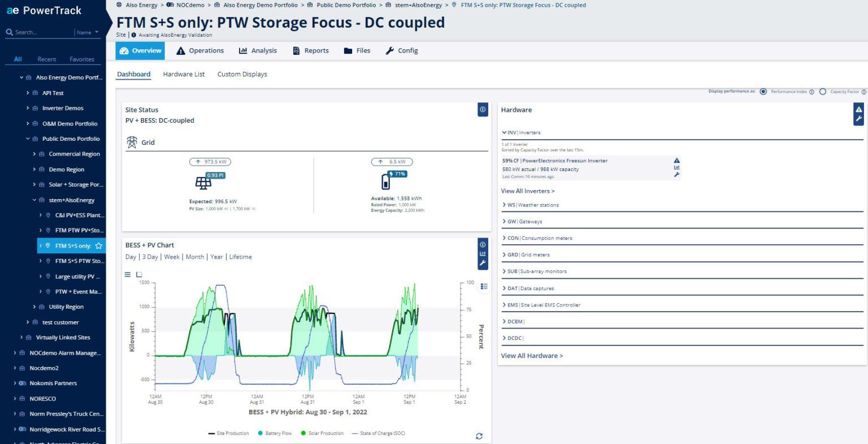Open the Operations menu
This screenshot has height=444, width=868.
click(x=201, y=50)
